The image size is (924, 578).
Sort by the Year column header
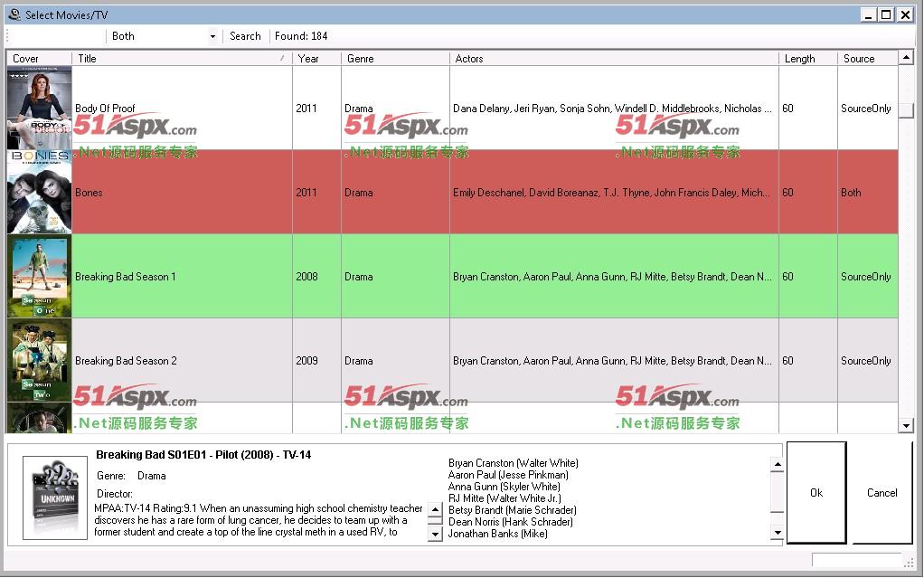[316, 59]
